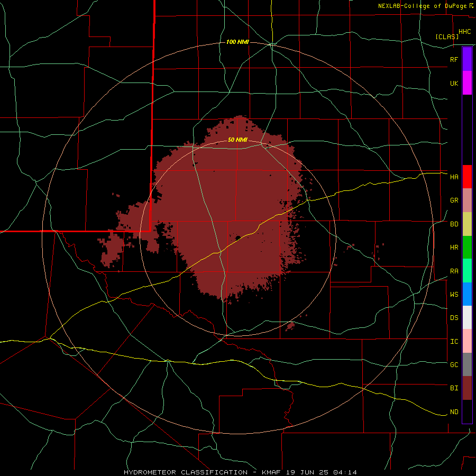This screenshot has width=476, height=476.
Task: Click the 'HHC' product label
Action: (x=464, y=32)
